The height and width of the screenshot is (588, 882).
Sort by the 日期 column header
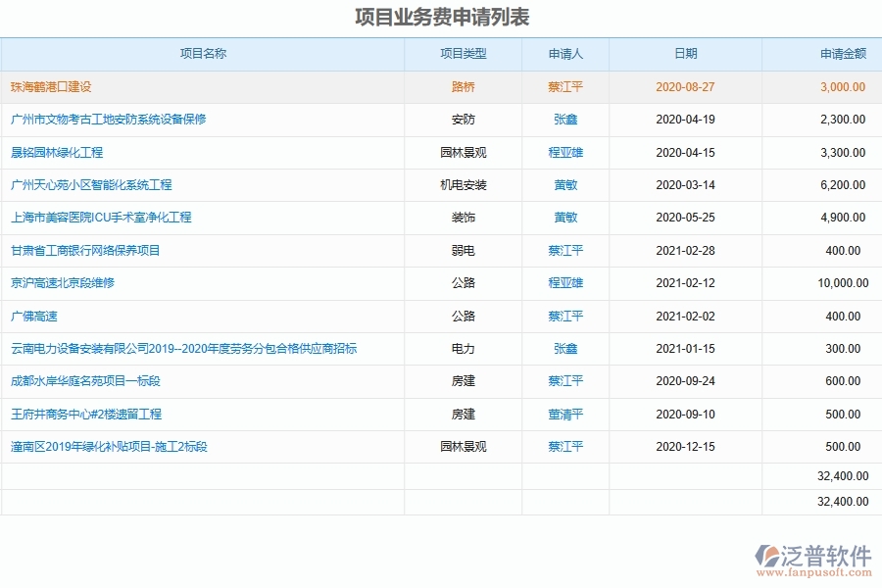684,55
